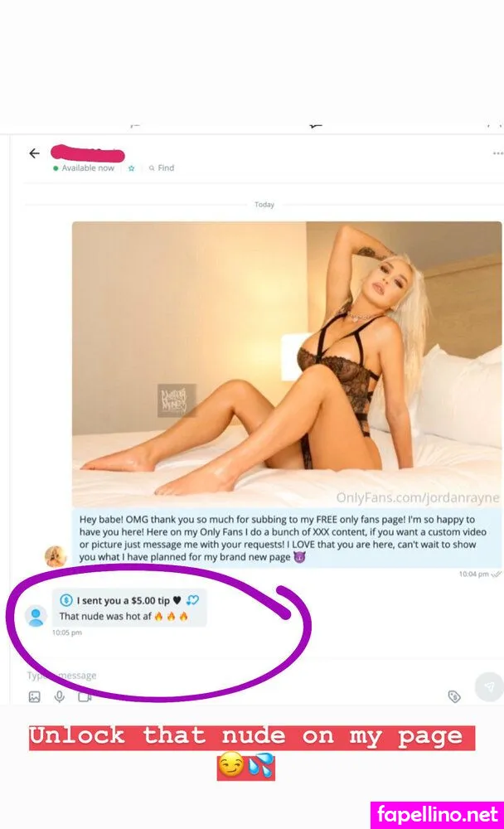Click the Available now status label
Image resolution: width=504 pixels, height=829 pixels.
tap(88, 168)
